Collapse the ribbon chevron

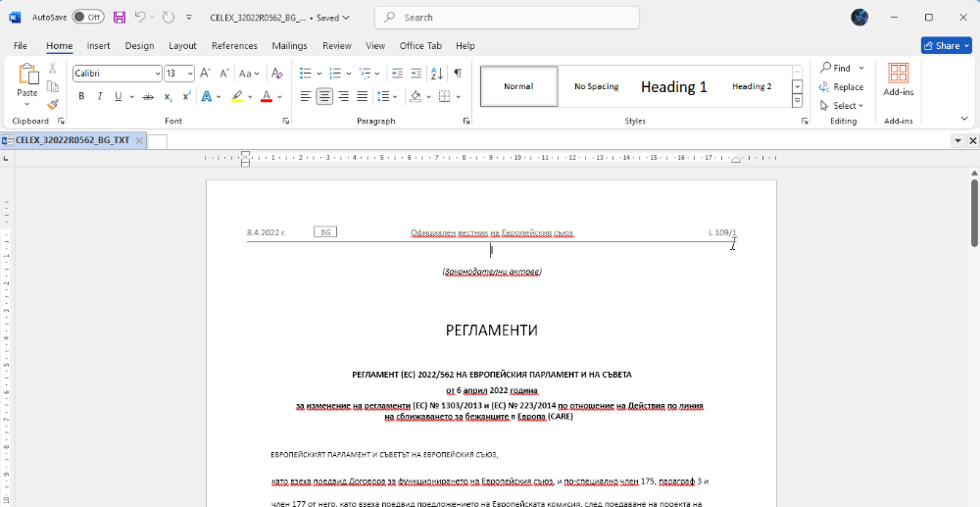[964, 119]
